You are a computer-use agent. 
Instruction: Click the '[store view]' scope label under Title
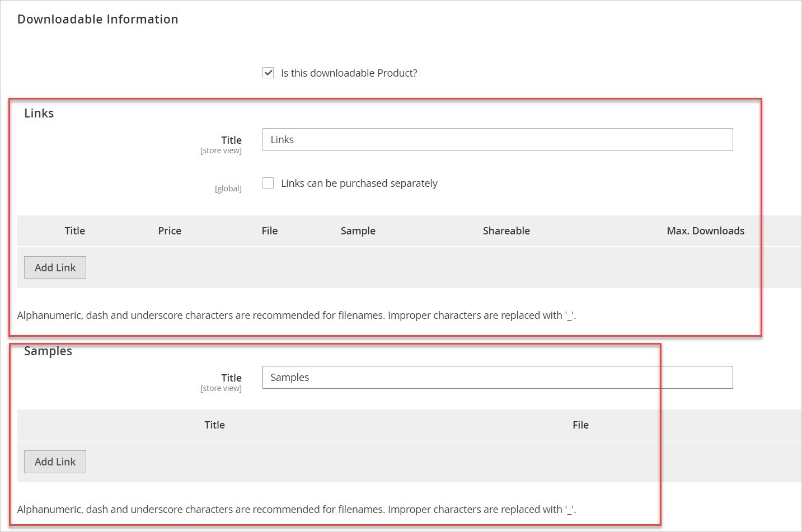[x=221, y=150]
